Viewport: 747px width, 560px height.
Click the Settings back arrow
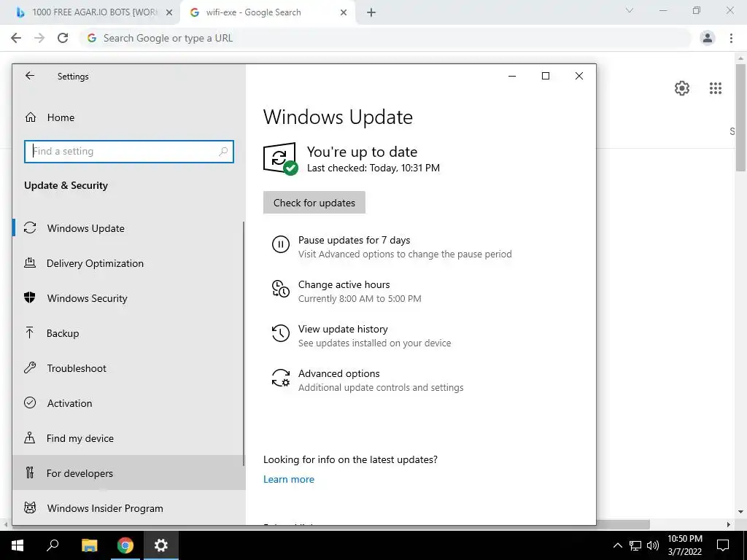click(x=30, y=76)
